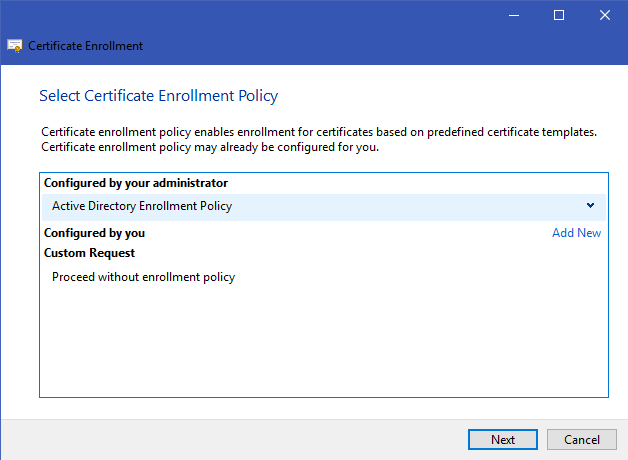This screenshot has height=460, width=628.
Task: Click the sentence 'may already be configured for you'
Action: 210,147
